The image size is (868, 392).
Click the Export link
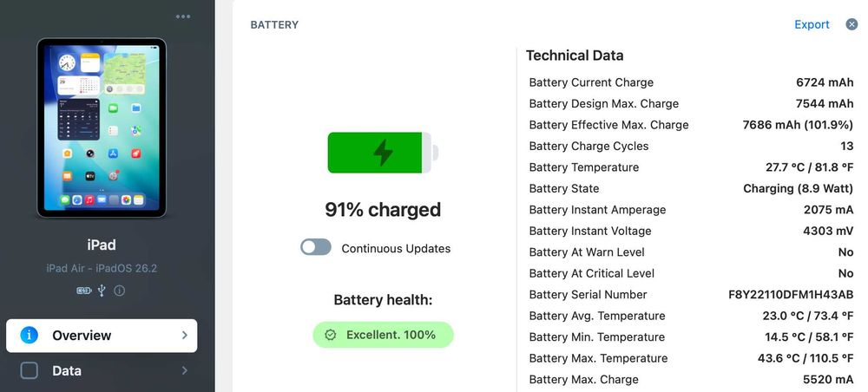click(812, 24)
